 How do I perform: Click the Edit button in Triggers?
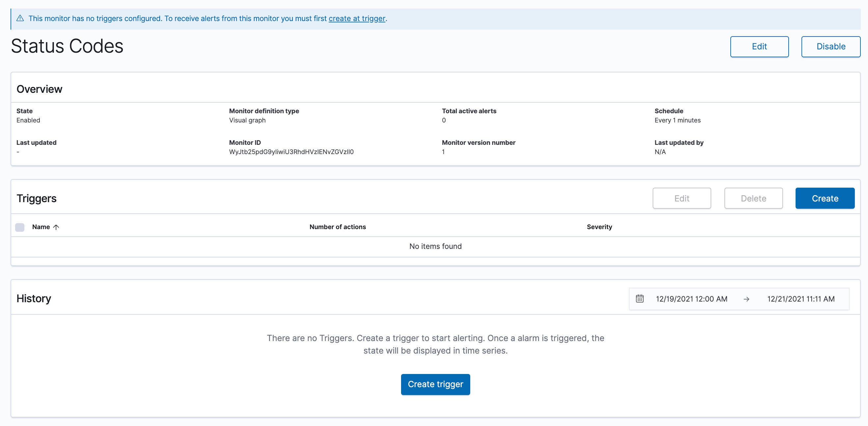(x=682, y=199)
